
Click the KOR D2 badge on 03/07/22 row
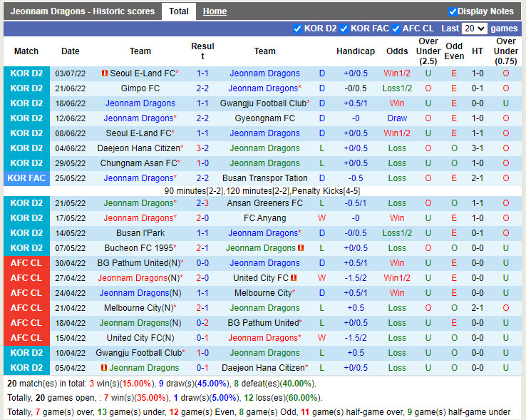(26, 73)
